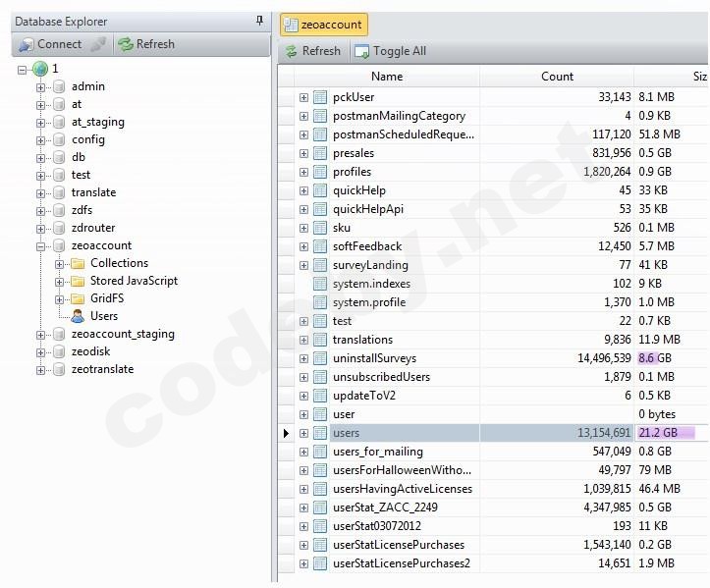This screenshot has width=710, height=588.
Task: Click the table icon for updateToV2
Action: tap(320, 396)
